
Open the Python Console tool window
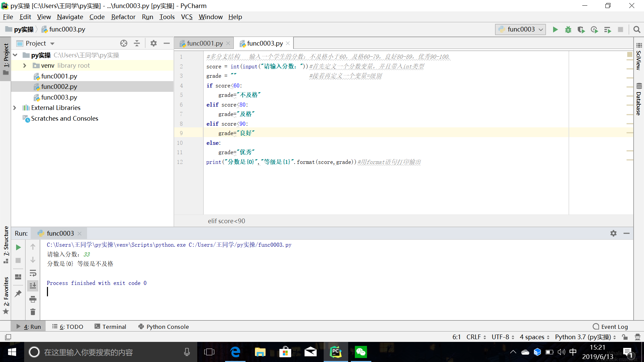coord(164,326)
